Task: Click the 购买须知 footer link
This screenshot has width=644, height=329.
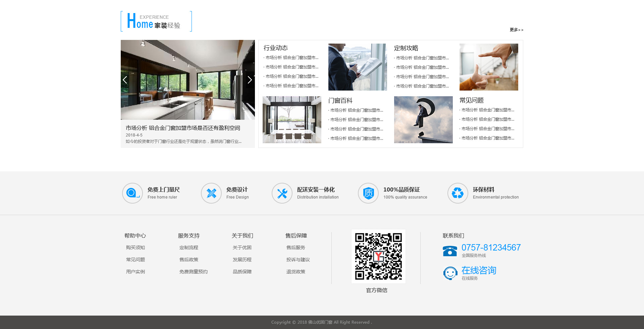Action: pos(135,248)
